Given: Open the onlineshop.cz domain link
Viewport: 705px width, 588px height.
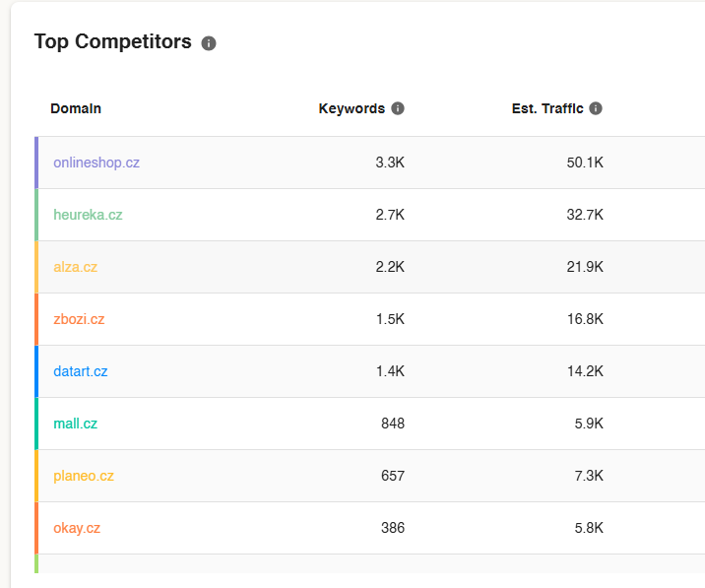Looking at the screenshot, I should coord(96,163).
